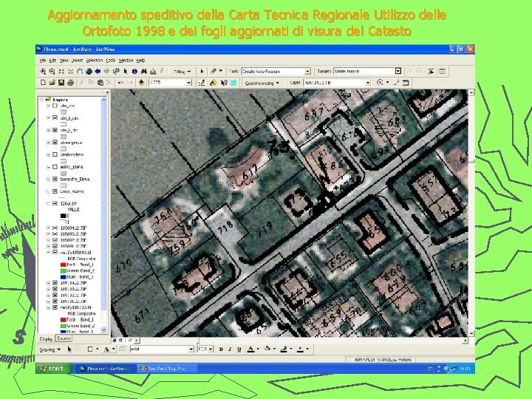
Task: Switch to the Display tab
Action: [x=46, y=338]
